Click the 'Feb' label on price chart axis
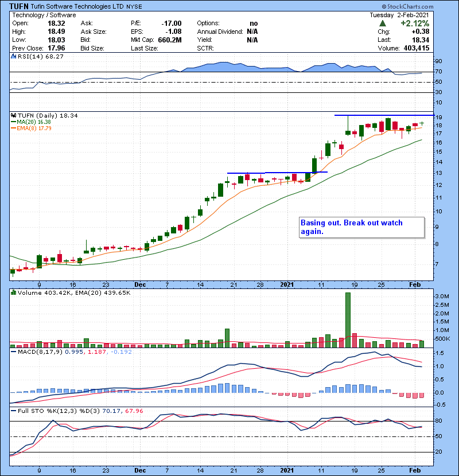This screenshot has width=459, height=476. pos(415,285)
